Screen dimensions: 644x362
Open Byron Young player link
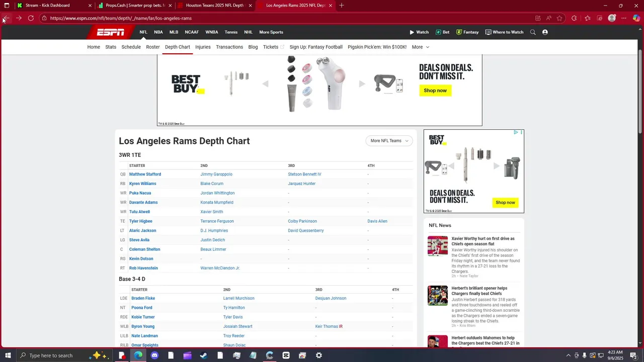pos(143,326)
